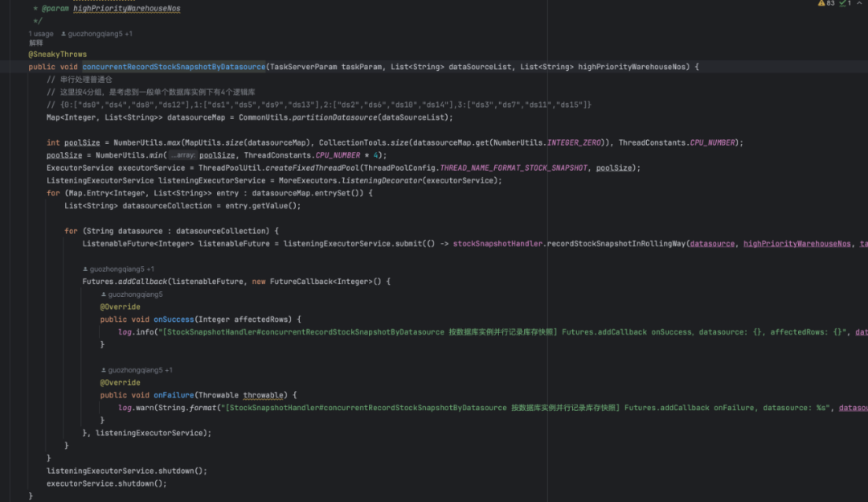Click the green checkmark indicator showing 1

tap(845, 3)
